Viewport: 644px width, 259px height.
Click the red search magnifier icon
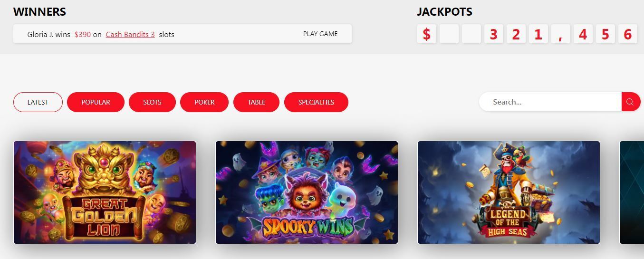tap(631, 102)
